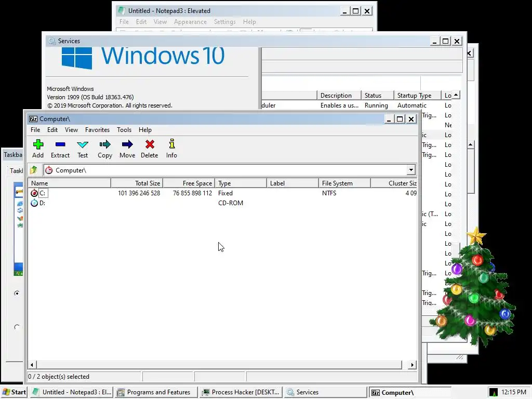
Task: Click the Add toolbar icon in 7-Zip
Action: (38, 144)
